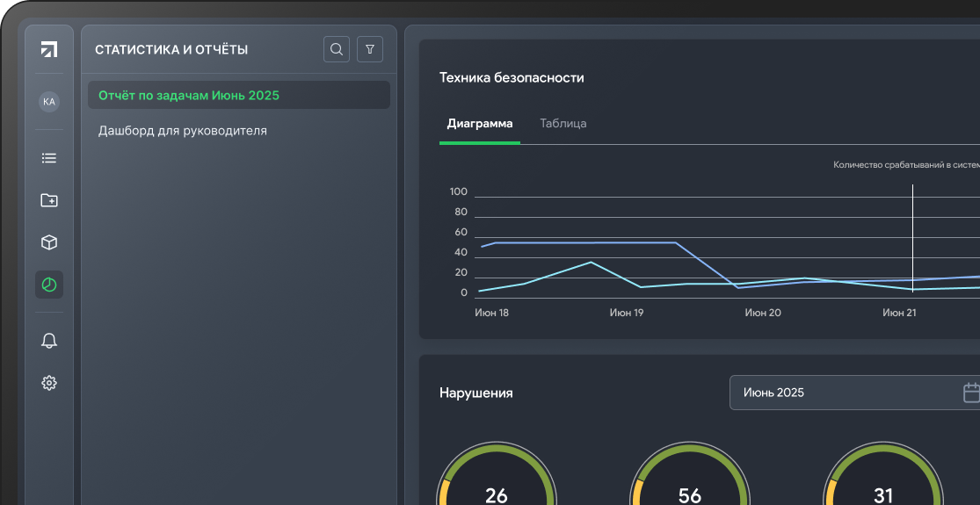
Task: Switch to the Диаграмма tab
Action: (479, 124)
